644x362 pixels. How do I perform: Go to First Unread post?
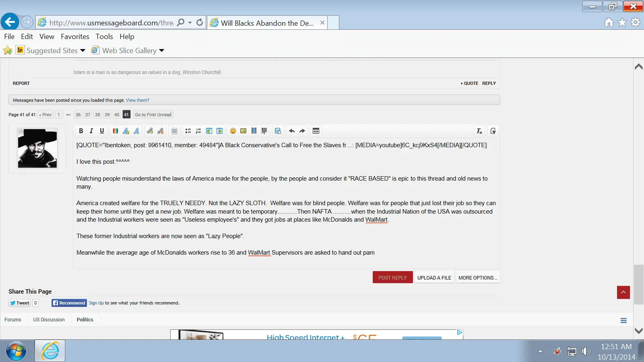(153, 115)
